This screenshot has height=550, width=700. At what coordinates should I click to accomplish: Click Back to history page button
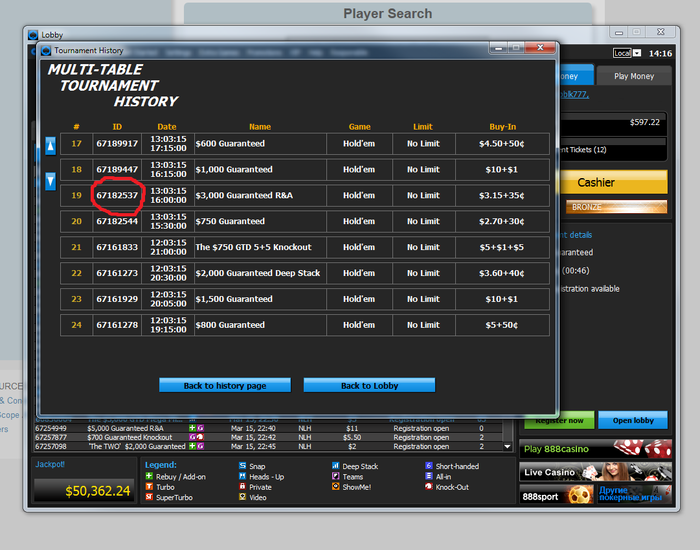[x=225, y=385]
